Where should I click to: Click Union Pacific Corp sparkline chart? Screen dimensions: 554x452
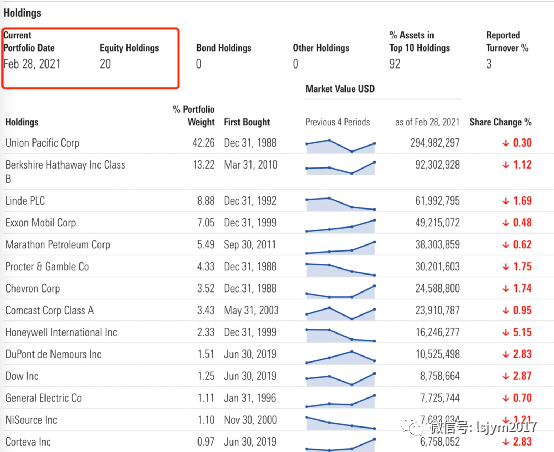click(x=341, y=146)
